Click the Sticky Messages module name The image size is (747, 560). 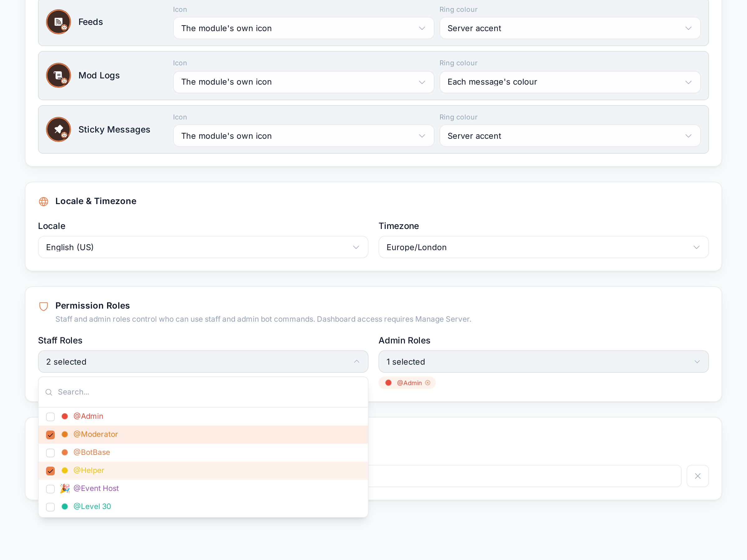point(114,129)
